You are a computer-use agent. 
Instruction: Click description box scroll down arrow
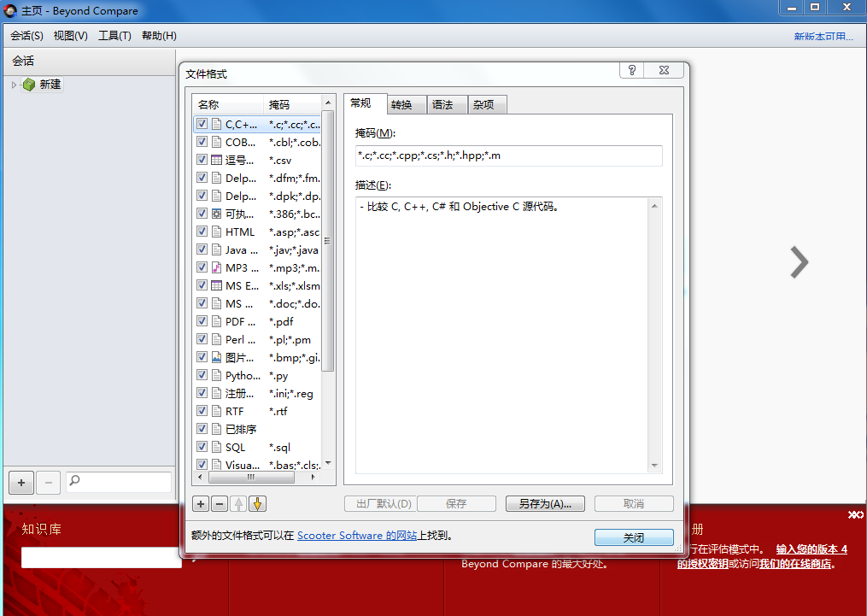point(654,466)
